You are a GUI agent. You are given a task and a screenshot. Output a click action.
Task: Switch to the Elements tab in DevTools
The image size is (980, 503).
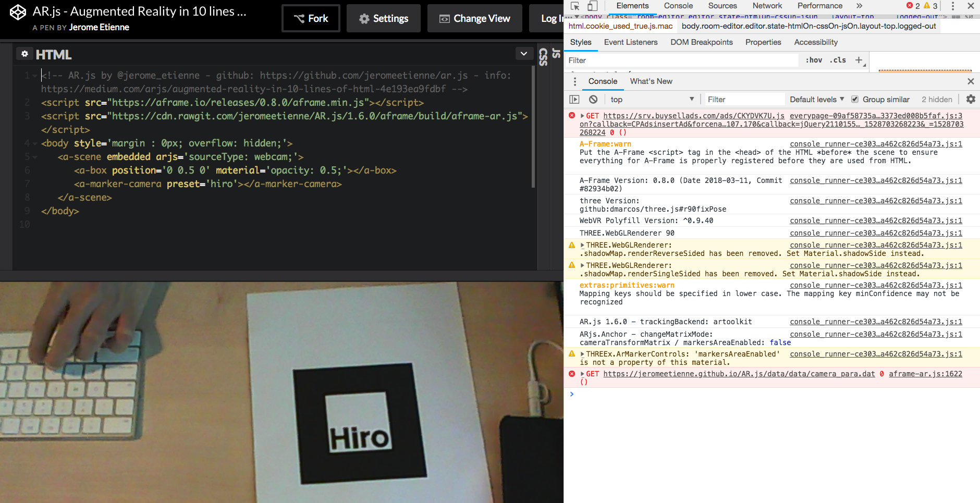(x=632, y=6)
